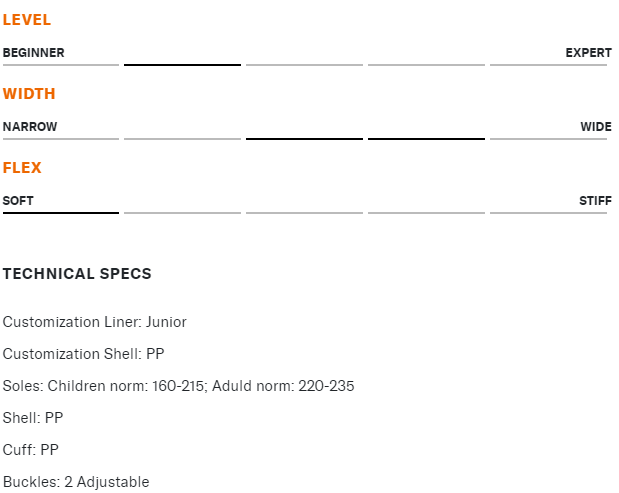Select the Flex segment under STIFF label
Image resolution: width=619 pixels, height=493 pixels.
pyautogui.click(x=548, y=212)
